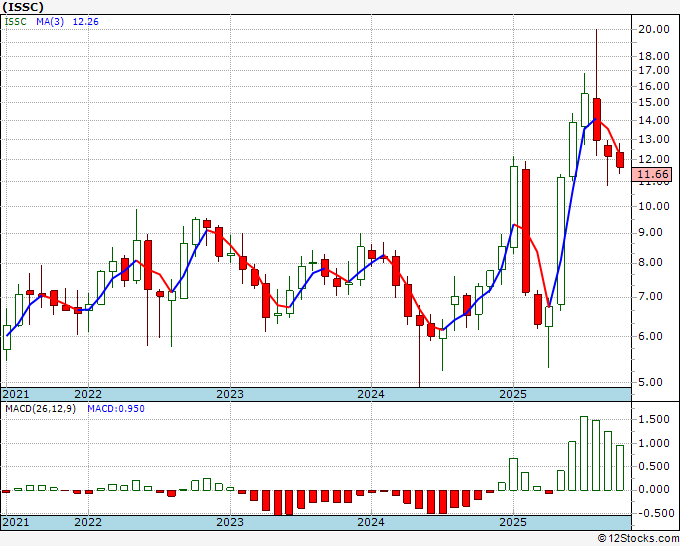
Task: Click the 0.500 MACD axis label
Action: coord(654,467)
